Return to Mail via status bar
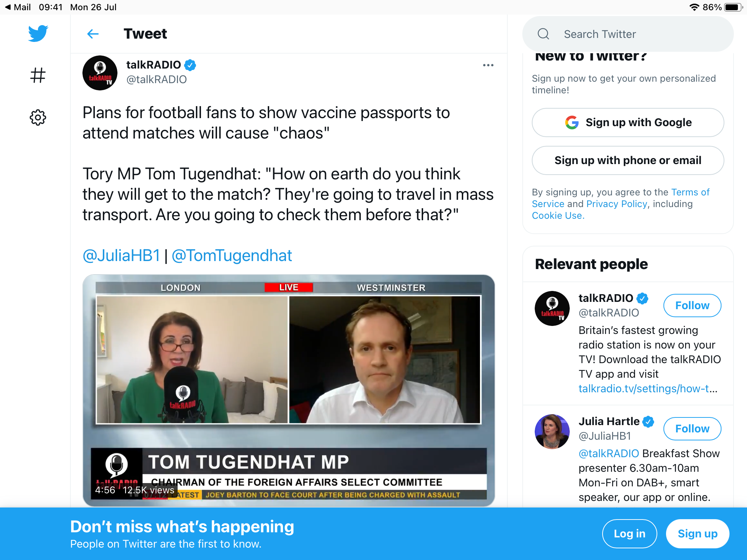The width and height of the screenshot is (747, 560). pos(18,7)
